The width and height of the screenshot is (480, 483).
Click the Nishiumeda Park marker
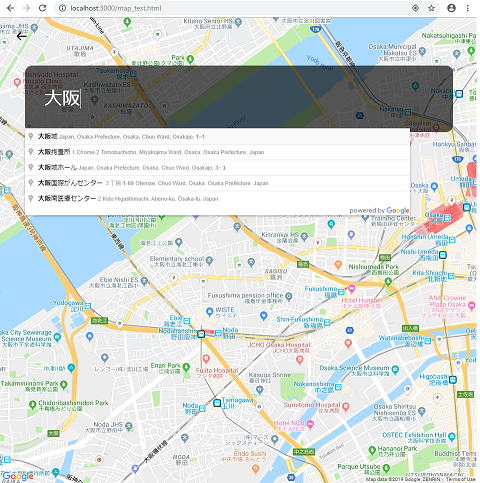(x=388, y=281)
